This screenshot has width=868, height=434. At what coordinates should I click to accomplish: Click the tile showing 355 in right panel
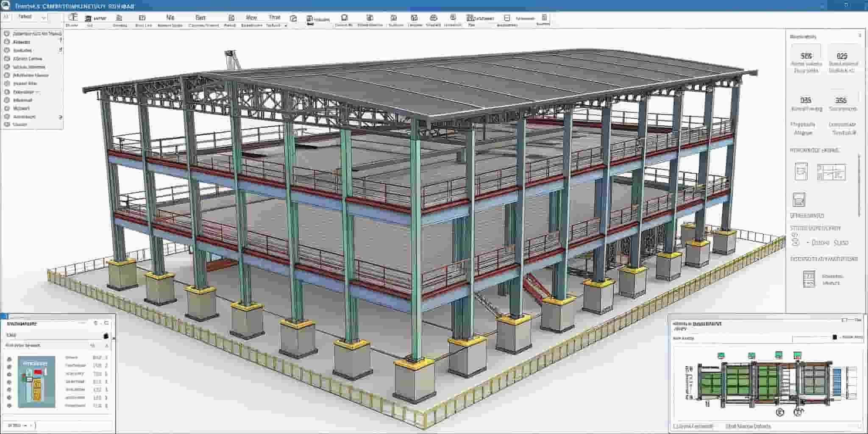840,103
